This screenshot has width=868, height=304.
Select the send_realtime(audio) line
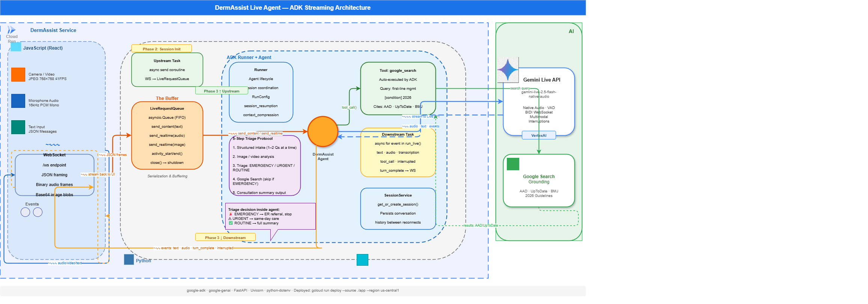click(167, 136)
